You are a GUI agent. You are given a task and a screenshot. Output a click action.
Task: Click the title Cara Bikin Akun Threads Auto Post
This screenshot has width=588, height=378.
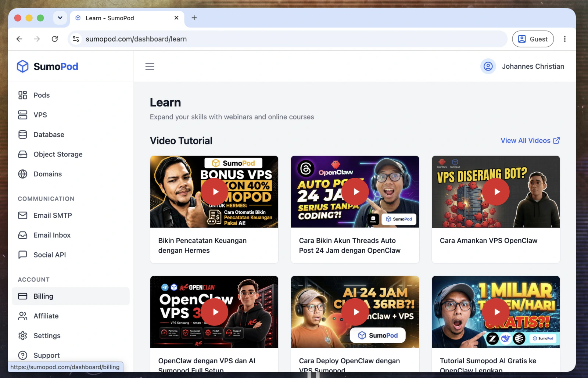[350, 245]
